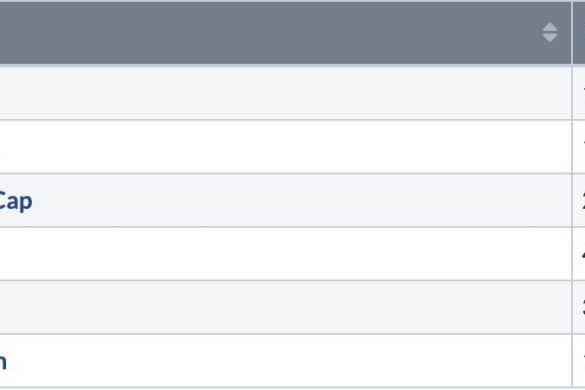Sort ascending using the up triangle
The image size is (585, 390).
click(x=550, y=27)
